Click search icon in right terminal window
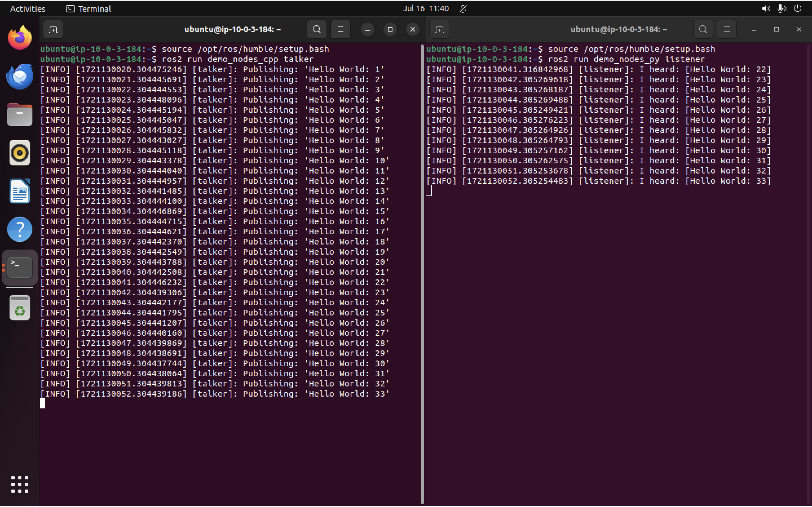Screen dimensions: 812x507 click(703, 30)
